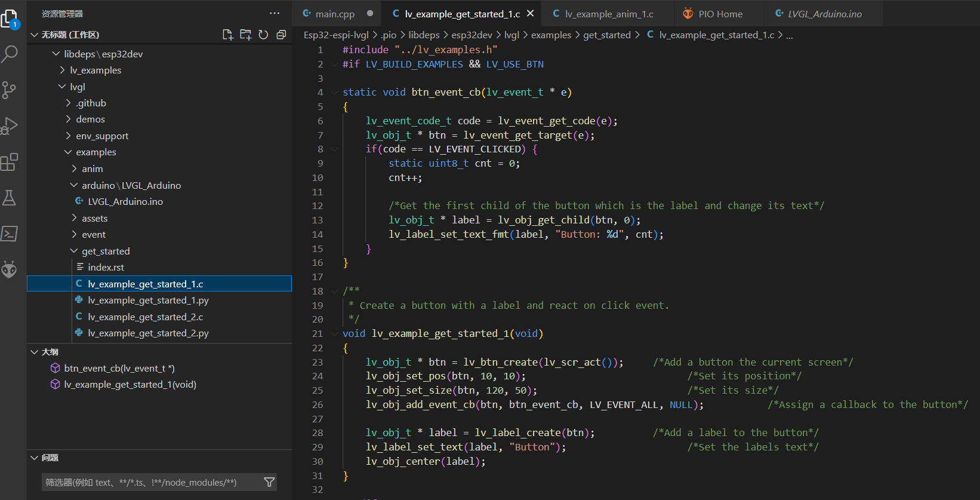980x500 pixels.
Task: Click the problems filter input field
Action: coord(149,482)
